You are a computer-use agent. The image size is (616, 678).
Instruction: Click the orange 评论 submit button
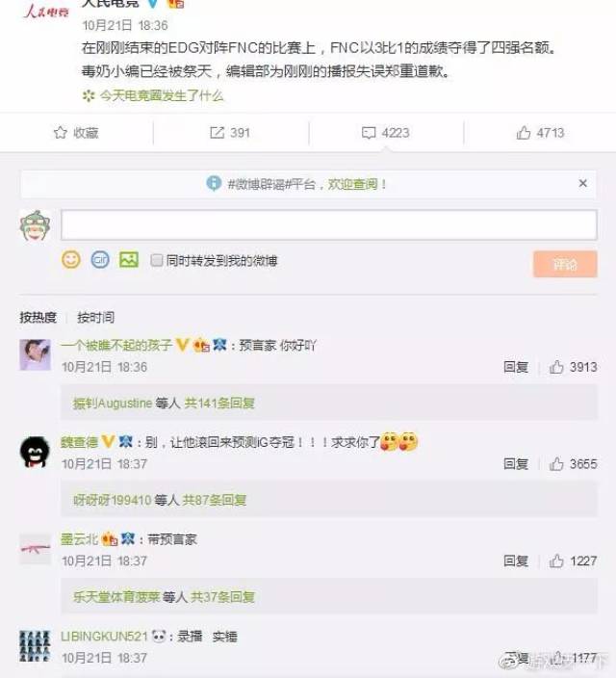pyautogui.click(x=565, y=264)
